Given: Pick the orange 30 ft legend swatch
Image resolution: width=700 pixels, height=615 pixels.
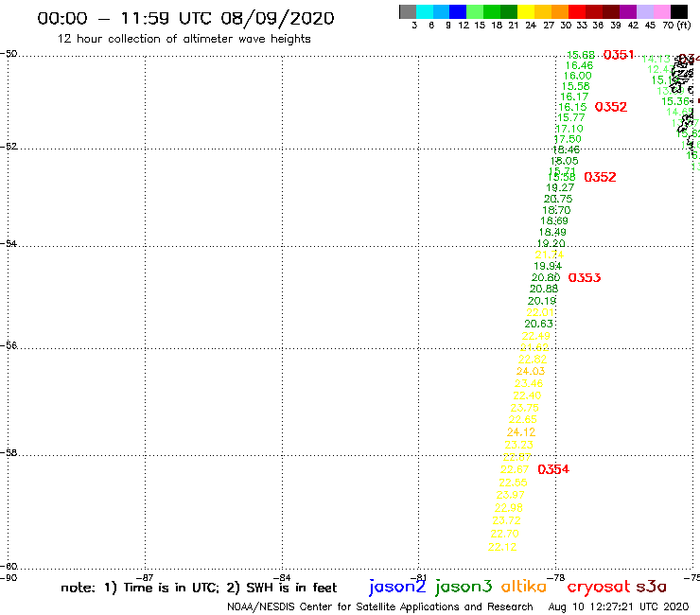Looking at the screenshot, I should tap(560, 11).
